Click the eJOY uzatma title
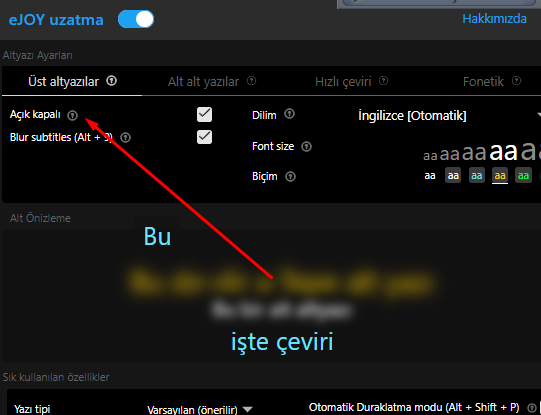 pyautogui.click(x=56, y=20)
